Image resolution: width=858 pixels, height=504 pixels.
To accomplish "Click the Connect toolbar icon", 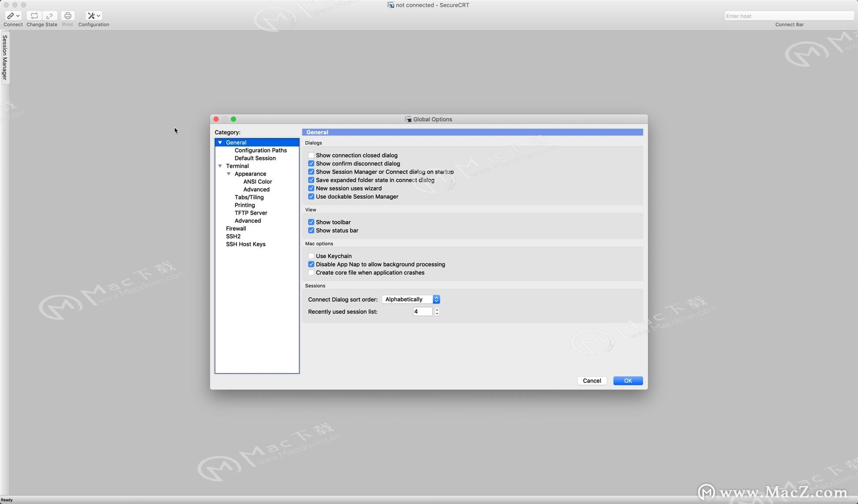I will (12, 15).
